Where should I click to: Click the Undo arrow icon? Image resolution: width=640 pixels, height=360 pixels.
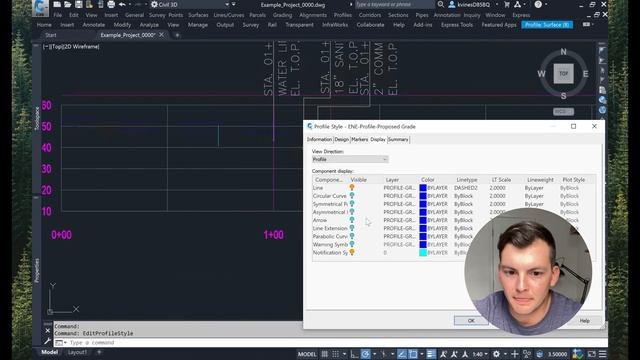(x=122, y=4)
